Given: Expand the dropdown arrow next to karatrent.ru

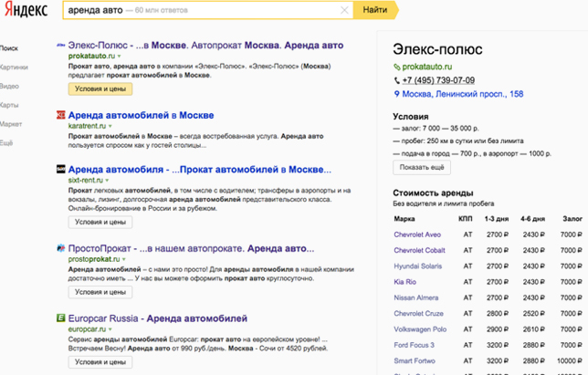Looking at the screenshot, I should point(110,126).
